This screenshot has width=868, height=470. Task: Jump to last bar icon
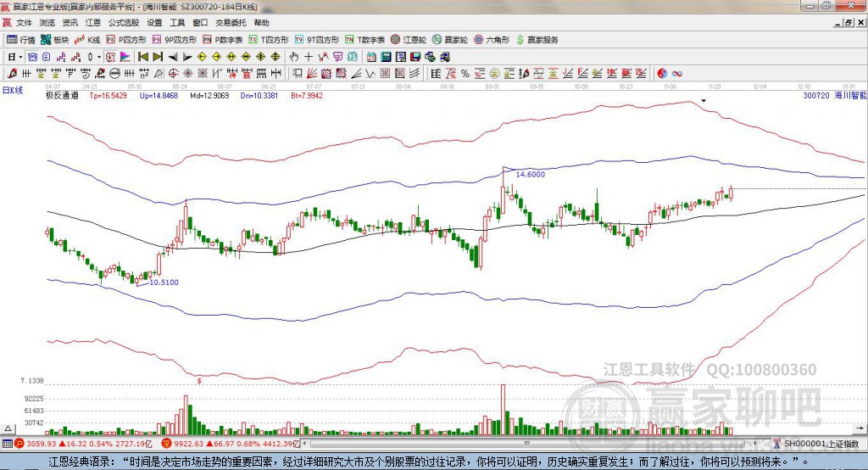pos(158,57)
